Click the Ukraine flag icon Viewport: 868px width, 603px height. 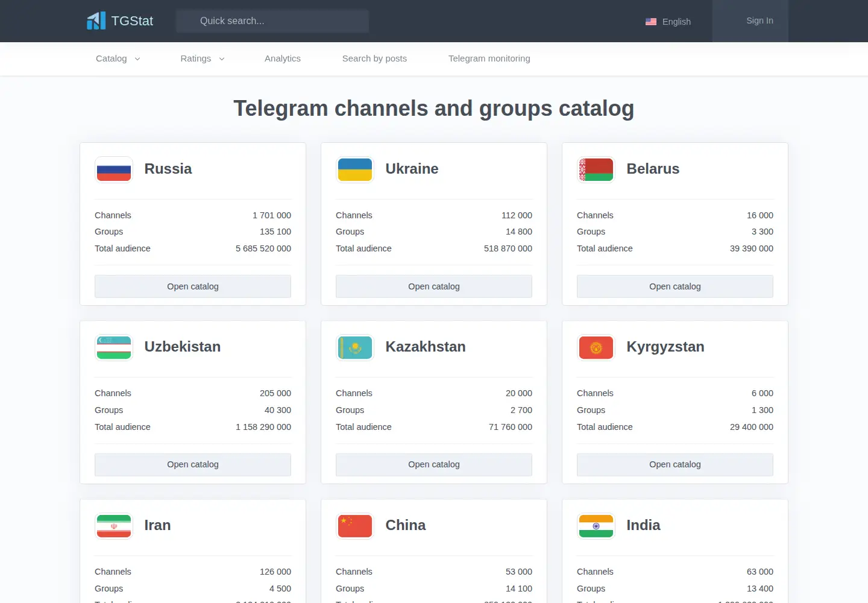click(x=355, y=169)
